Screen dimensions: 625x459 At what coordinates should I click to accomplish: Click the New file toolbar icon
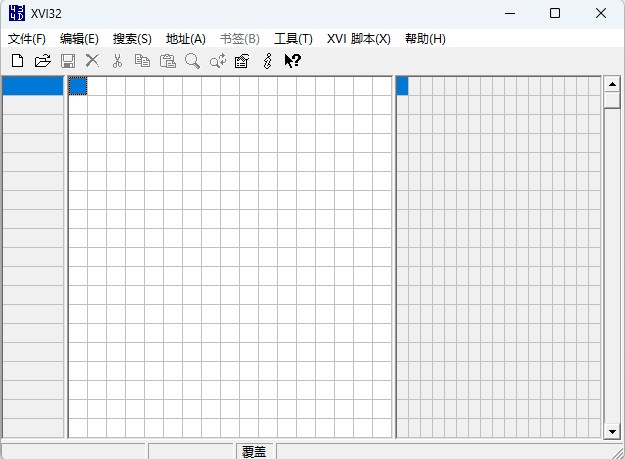point(17,61)
